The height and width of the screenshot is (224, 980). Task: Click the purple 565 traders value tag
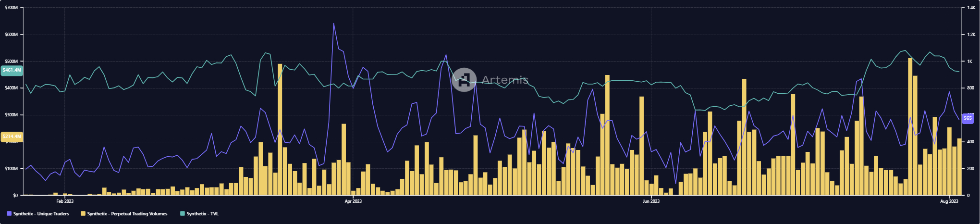click(x=968, y=118)
